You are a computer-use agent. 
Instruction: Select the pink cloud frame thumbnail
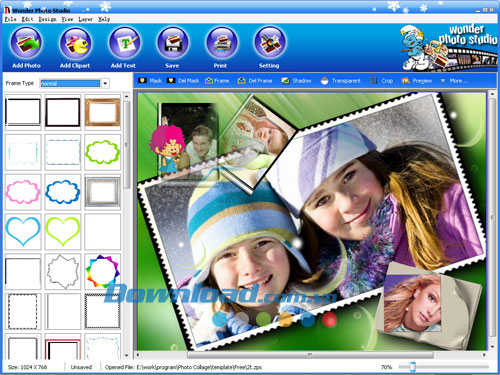coord(23,192)
